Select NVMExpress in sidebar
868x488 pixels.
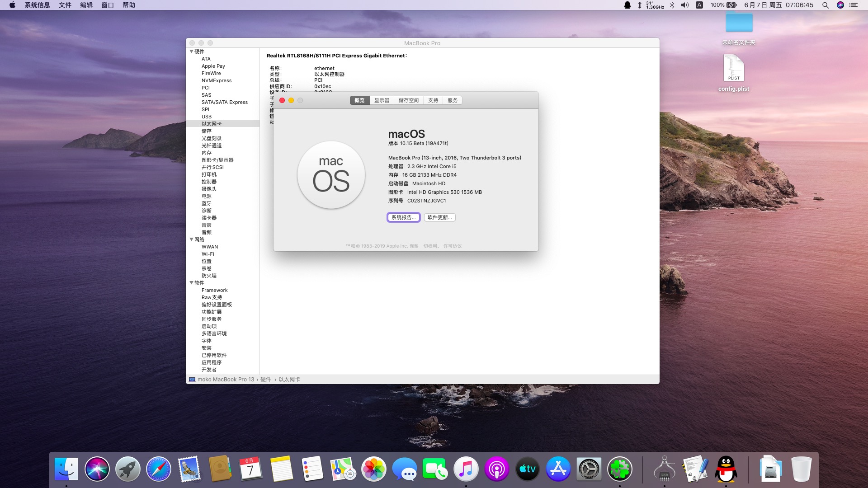216,80
